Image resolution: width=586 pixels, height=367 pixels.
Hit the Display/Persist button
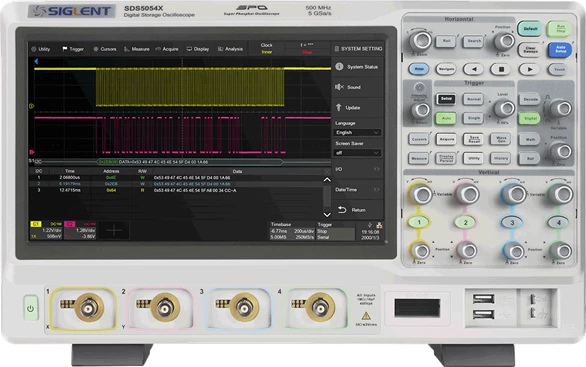click(x=446, y=158)
